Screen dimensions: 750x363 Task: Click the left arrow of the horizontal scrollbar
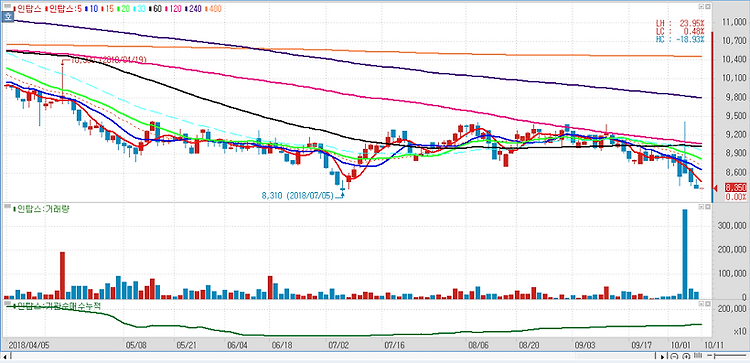pyautogui.click(x=4, y=357)
